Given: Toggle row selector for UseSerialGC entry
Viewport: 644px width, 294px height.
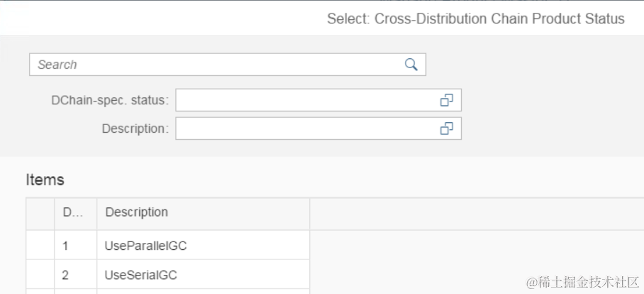Looking at the screenshot, I should click(40, 274).
